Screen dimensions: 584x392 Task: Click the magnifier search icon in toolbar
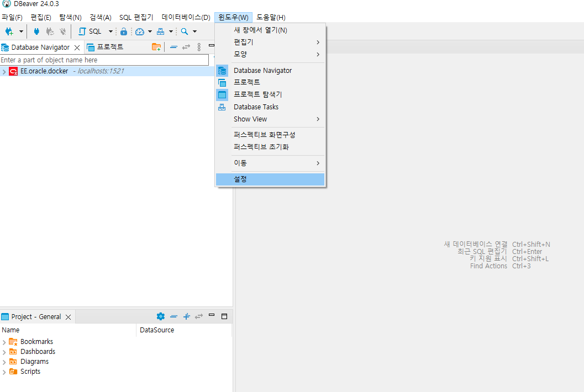click(x=185, y=31)
